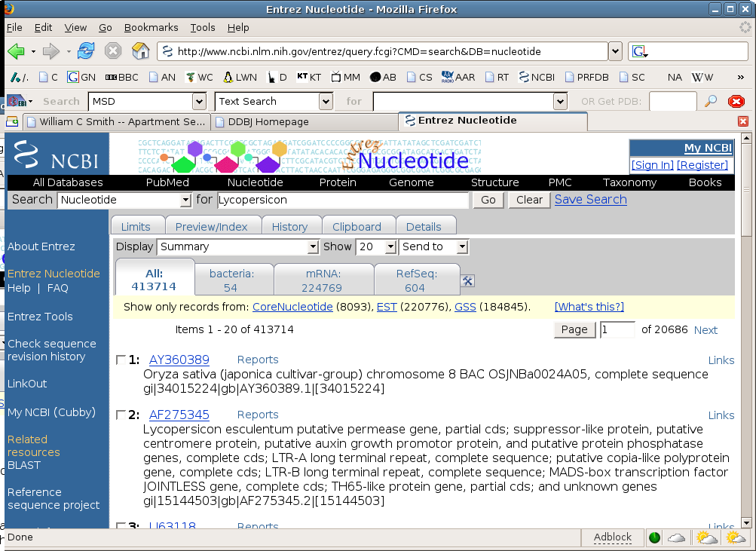Image resolution: width=756 pixels, height=551 pixels.
Task: Click the Go search button
Action: click(x=488, y=200)
